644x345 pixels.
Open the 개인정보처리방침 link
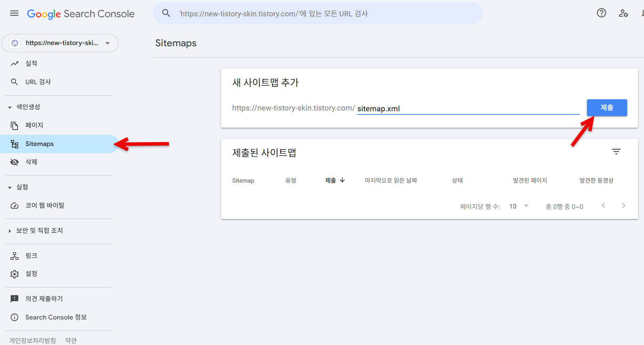coord(33,340)
